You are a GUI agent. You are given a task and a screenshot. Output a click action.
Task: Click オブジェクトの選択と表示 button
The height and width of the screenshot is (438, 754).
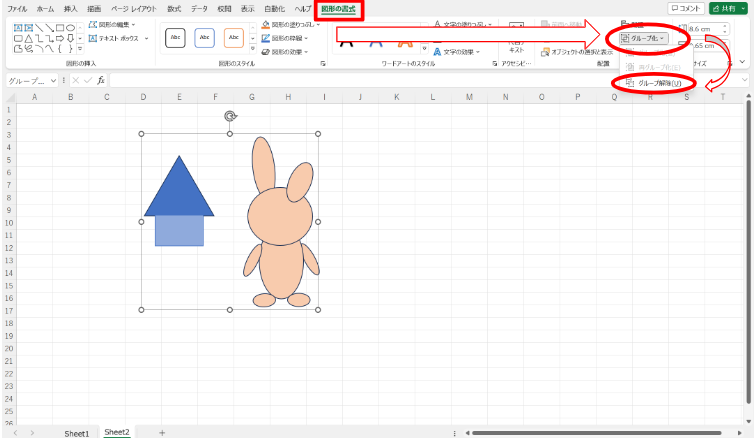point(578,52)
